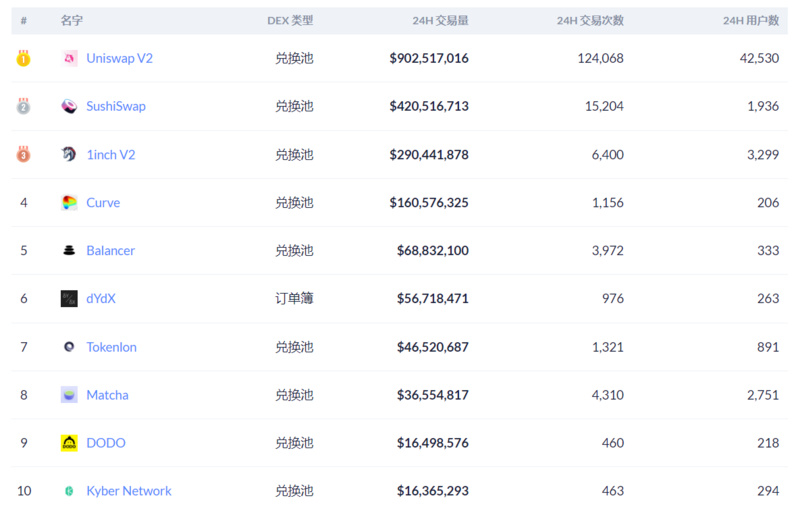Click the Tokenlon ring logo icon
Viewport: 800px width, 515px height.
click(x=69, y=347)
